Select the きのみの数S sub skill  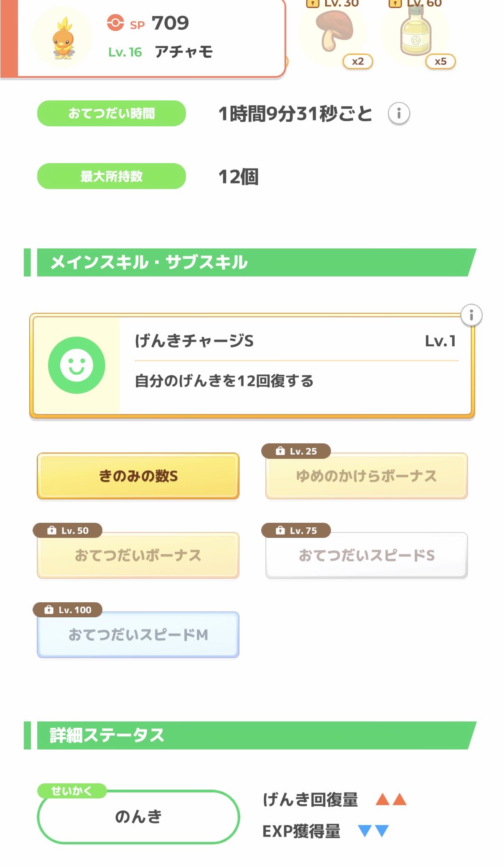[138, 476]
